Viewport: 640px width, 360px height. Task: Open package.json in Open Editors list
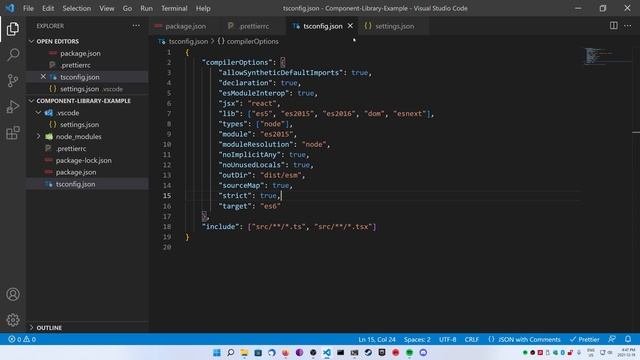(80, 53)
